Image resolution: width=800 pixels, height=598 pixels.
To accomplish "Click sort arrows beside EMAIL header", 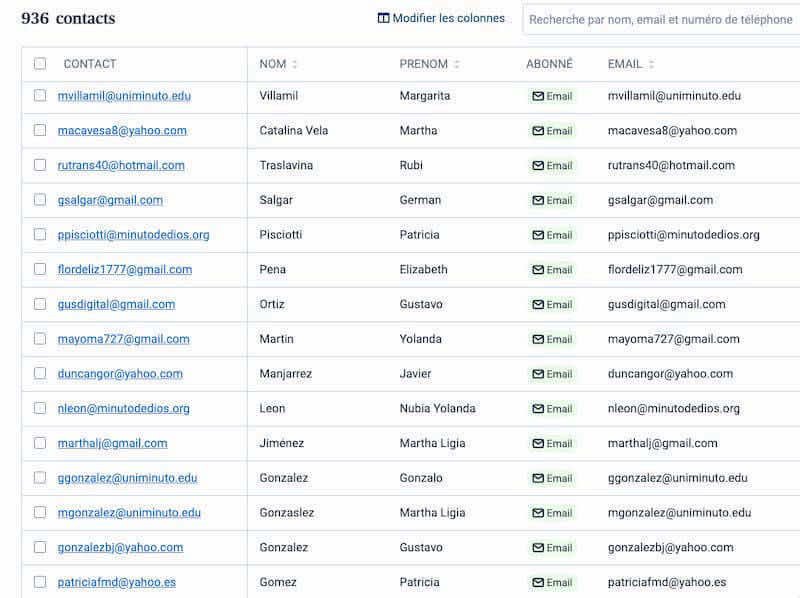I will tap(651, 64).
